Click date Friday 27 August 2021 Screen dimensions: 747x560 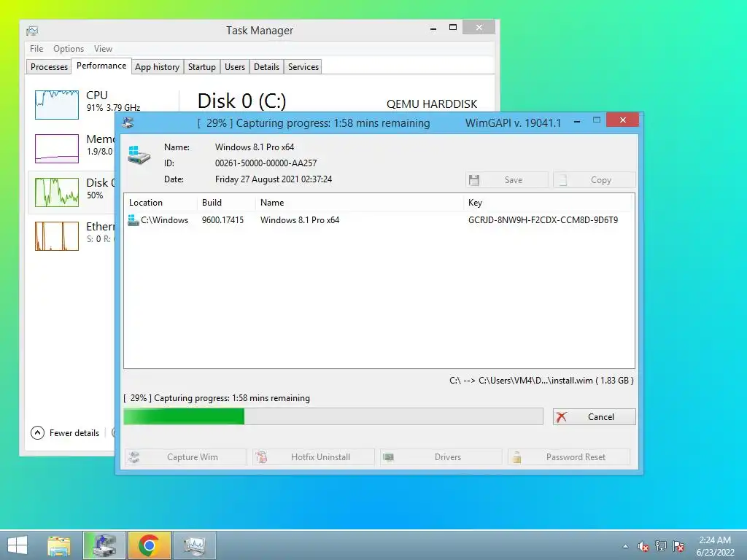[x=274, y=179]
